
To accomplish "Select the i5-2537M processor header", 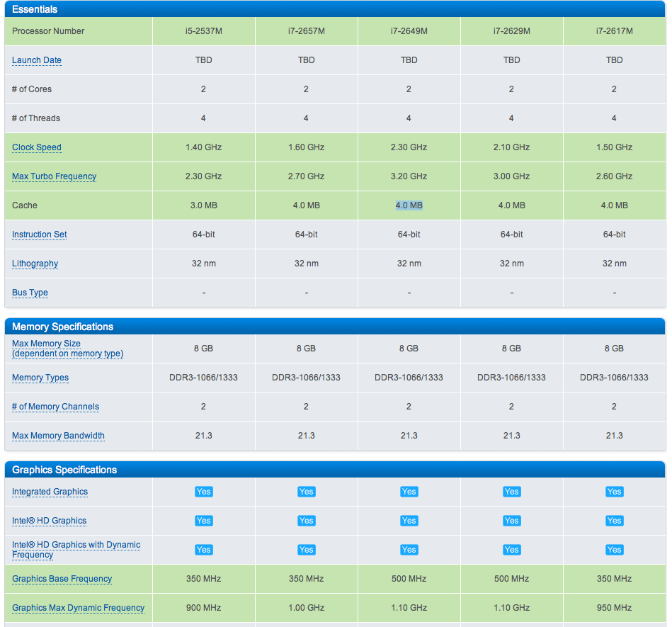I will [x=203, y=31].
